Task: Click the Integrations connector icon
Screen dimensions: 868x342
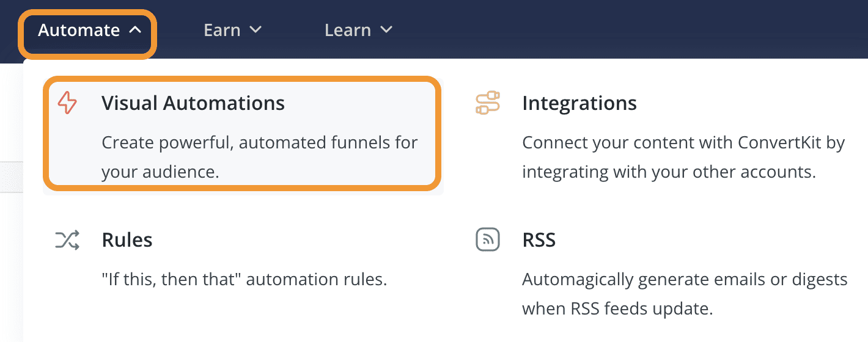Action: 487,103
